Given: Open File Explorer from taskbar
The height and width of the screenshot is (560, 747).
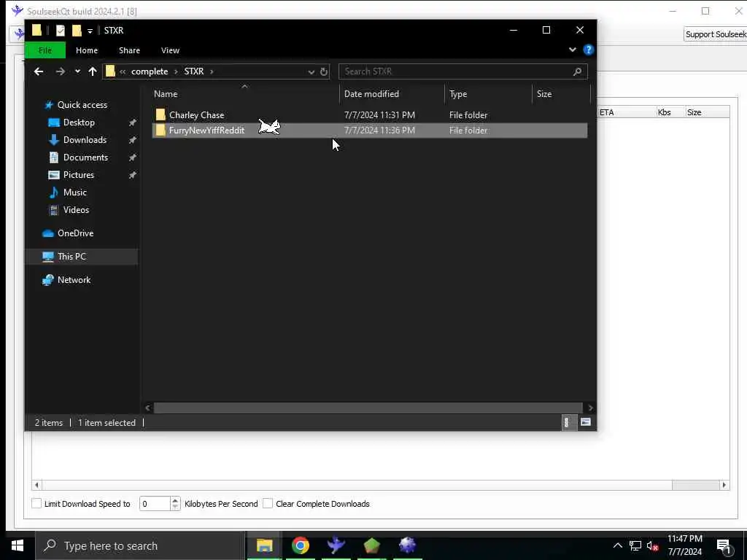Looking at the screenshot, I should [x=264, y=545].
